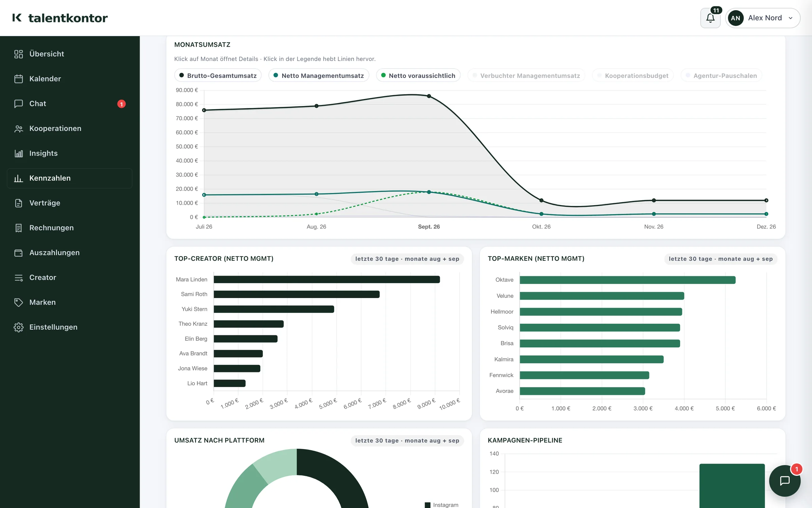Click the Juli 26 month label
This screenshot has height=508, width=812.
coord(204,227)
